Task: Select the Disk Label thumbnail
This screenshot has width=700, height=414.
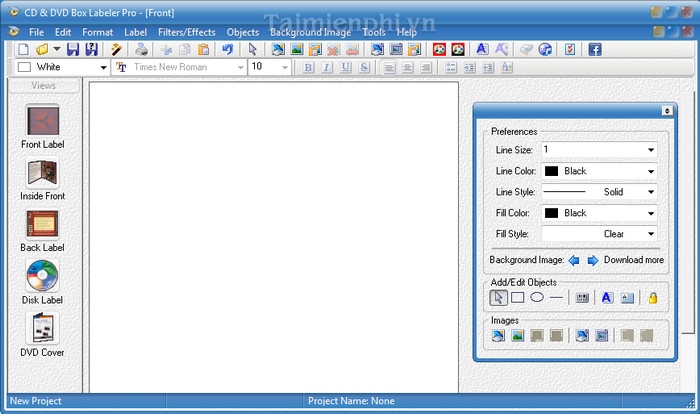Action: click(x=42, y=276)
